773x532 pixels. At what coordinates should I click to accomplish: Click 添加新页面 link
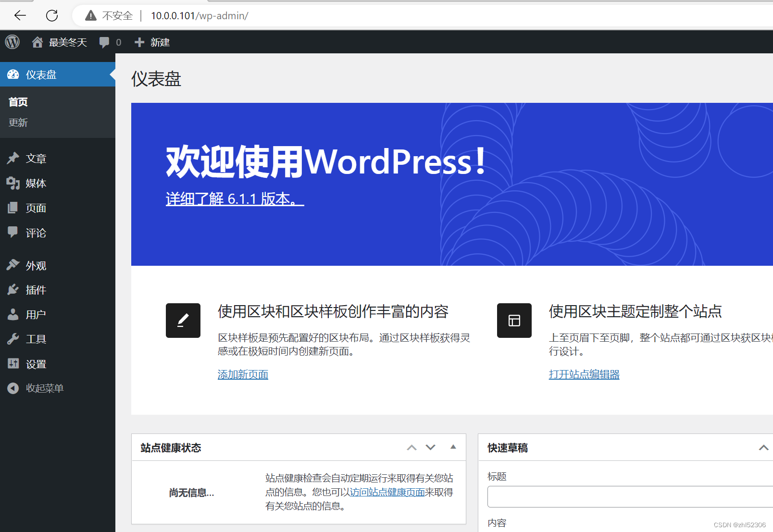click(x=243, y=374)
